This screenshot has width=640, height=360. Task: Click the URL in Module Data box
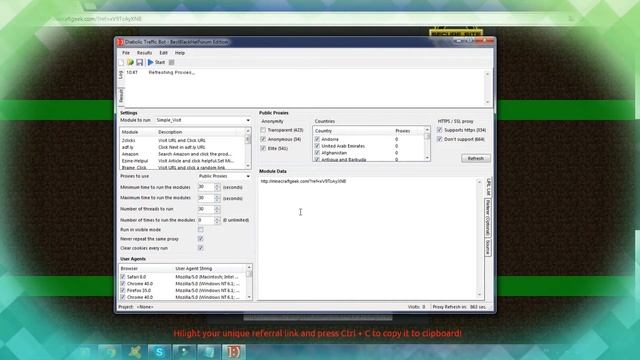(x=303, y=181)
